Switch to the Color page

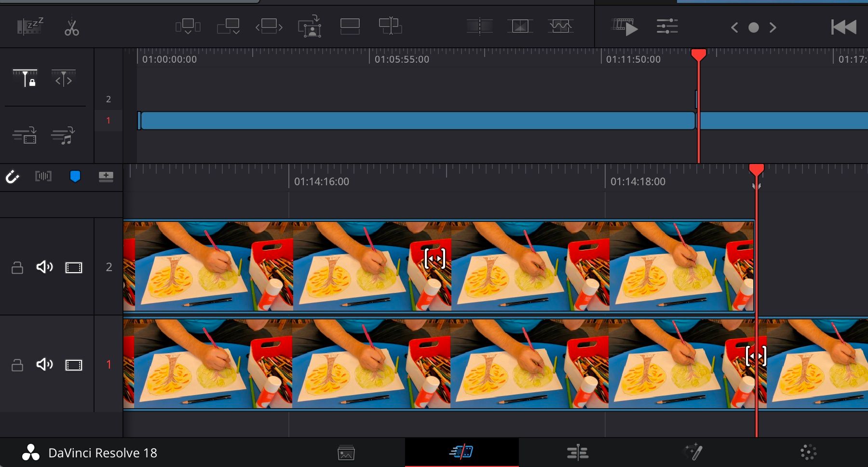tap(808, 452)
